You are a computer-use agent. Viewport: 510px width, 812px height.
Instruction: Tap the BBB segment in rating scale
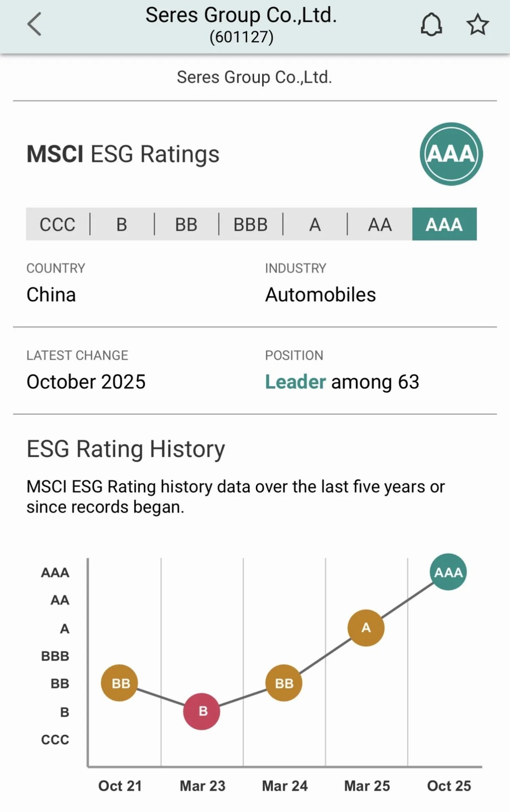point(251,224)
